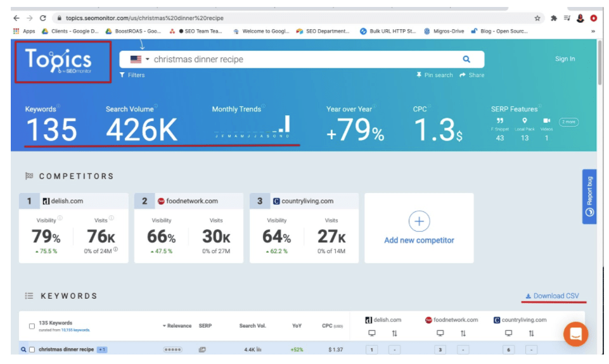Open the Bulk URL HTTP St... bookmark
Screen dimensions: 609x364
(x=388, y=31)
